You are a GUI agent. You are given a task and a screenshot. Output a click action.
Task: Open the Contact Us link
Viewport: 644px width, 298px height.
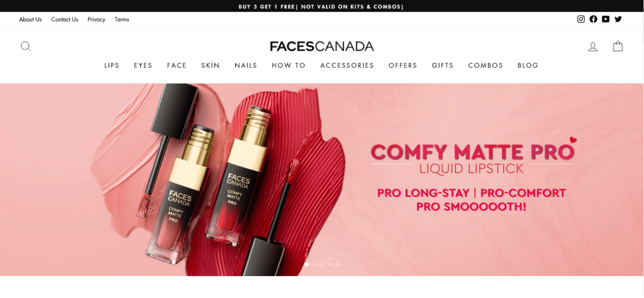click(x=65, y=19)
